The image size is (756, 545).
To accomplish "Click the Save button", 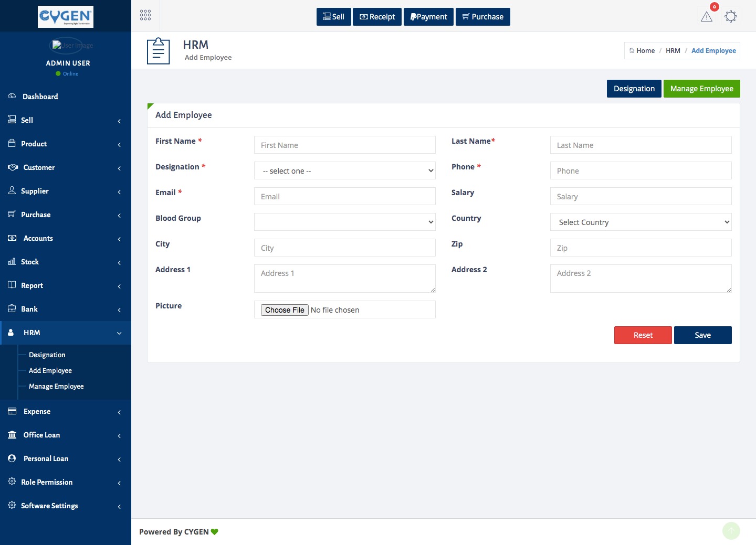I will point(703,335).
